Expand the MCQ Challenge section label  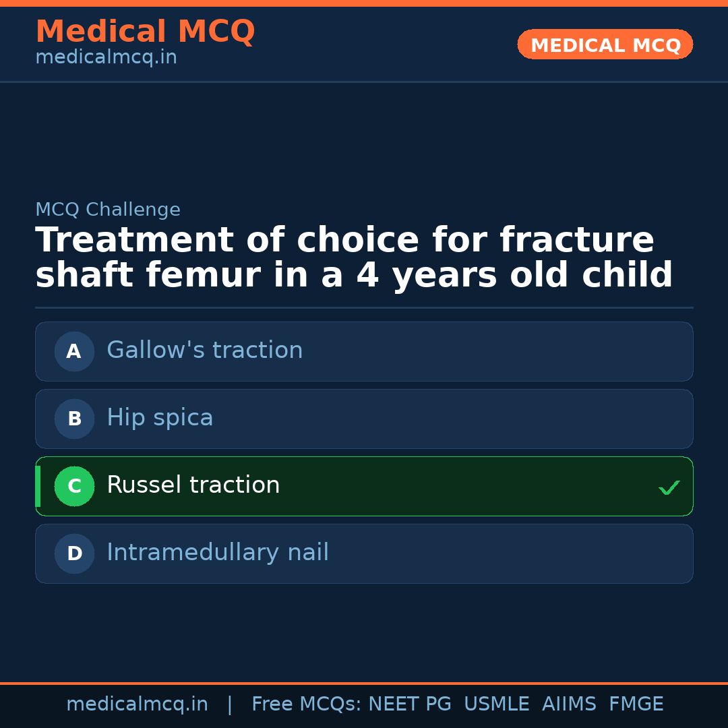click(108, 210)
